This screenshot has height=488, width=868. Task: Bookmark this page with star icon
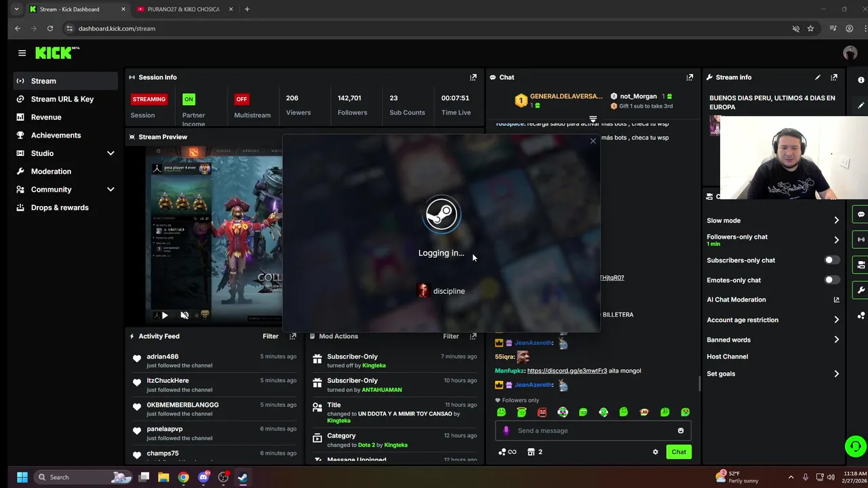[810, 28]
